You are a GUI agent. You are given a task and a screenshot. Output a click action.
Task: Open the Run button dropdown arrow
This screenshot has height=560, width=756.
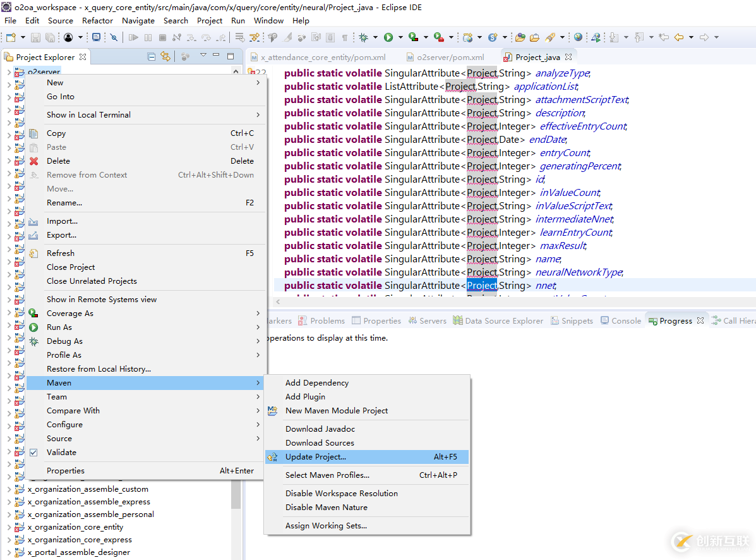pos(400,37)
